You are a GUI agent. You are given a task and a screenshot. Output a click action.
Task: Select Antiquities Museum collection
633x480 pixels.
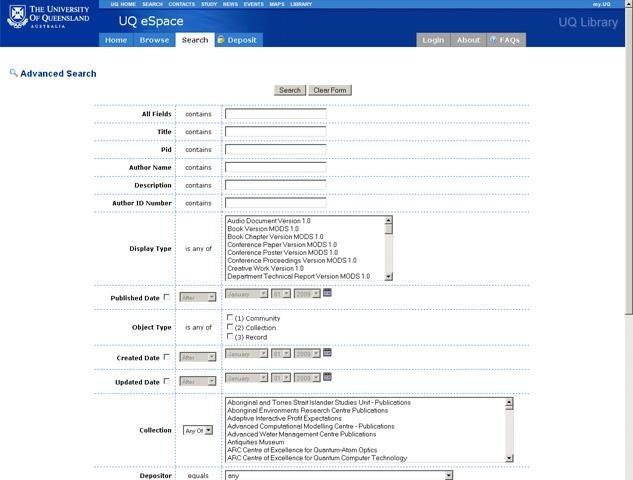click(x=256, y=442)
